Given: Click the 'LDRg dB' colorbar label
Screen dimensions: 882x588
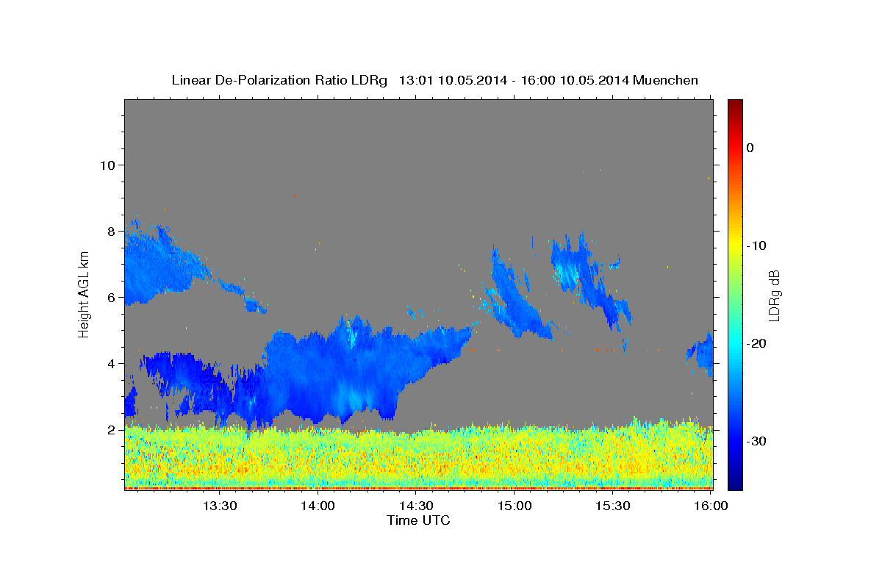Looking at the screenshot, I should [774, 295].
